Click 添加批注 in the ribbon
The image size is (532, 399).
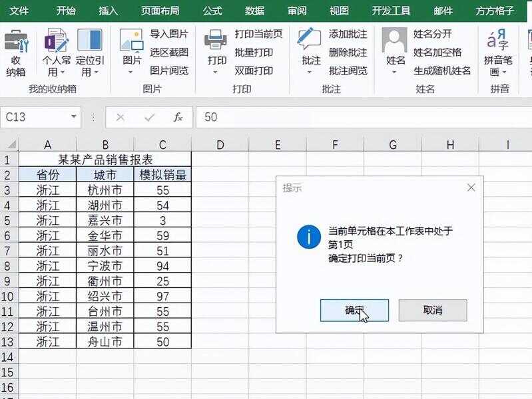point(348,34)
